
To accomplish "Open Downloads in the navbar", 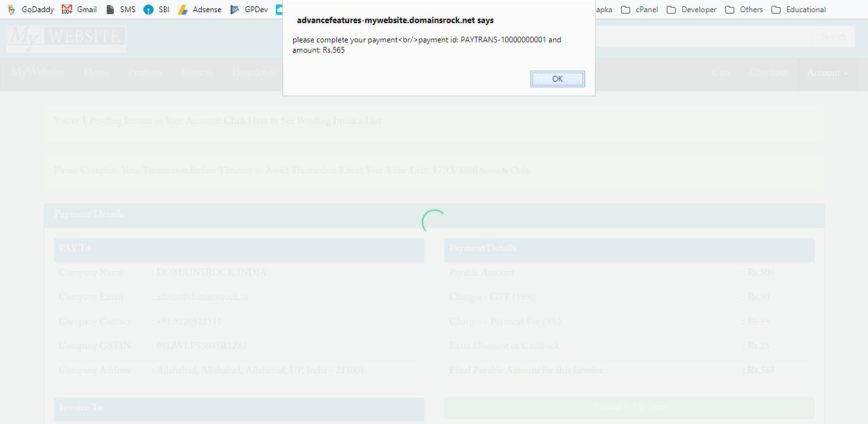I will click(x=254, y=73).
